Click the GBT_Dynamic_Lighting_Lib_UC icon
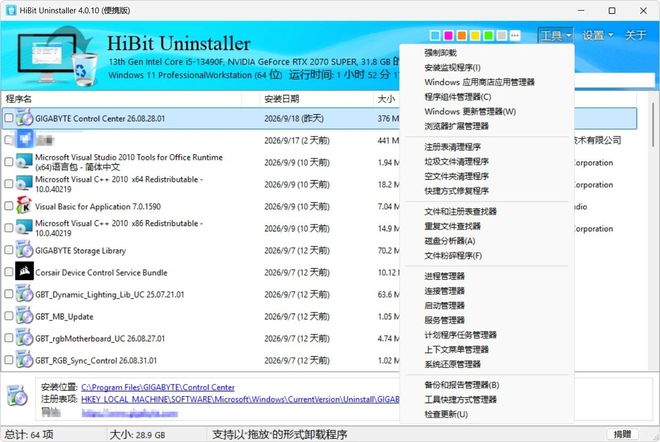The width and height of the screenshot is (660, 442). point(24,294)
